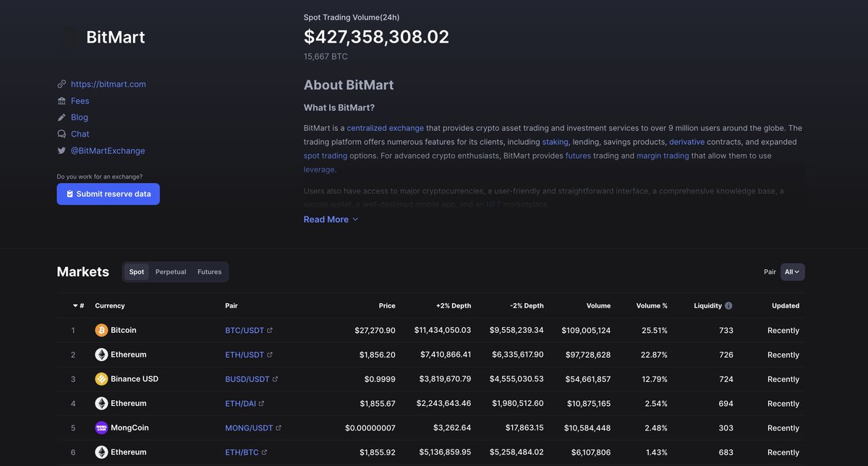Switch to the Perpetual markets tab
868x466 pixels.
pyautogui.click(x=170, y=271)
